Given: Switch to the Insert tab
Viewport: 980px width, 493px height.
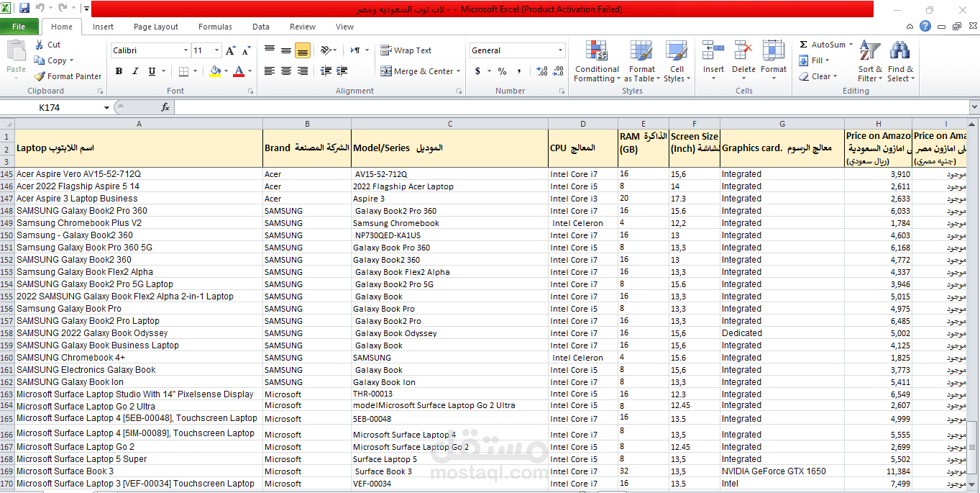Looking at the screenshot, I should [103, 27].
